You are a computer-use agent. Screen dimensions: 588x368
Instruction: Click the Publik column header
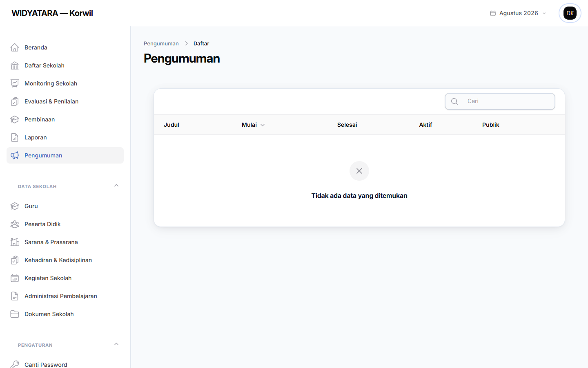[x=491, y=125]
